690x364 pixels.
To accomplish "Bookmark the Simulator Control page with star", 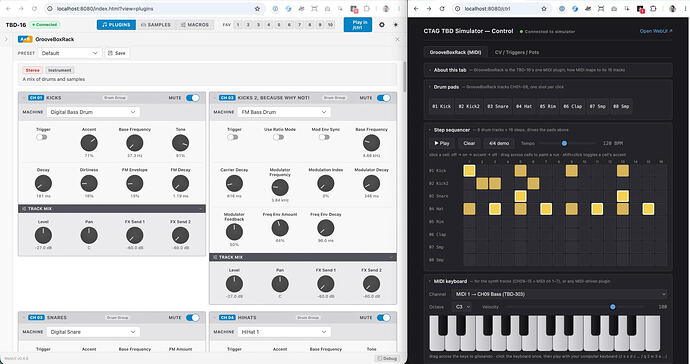I will pyautogui.click(x=544, y=8).
